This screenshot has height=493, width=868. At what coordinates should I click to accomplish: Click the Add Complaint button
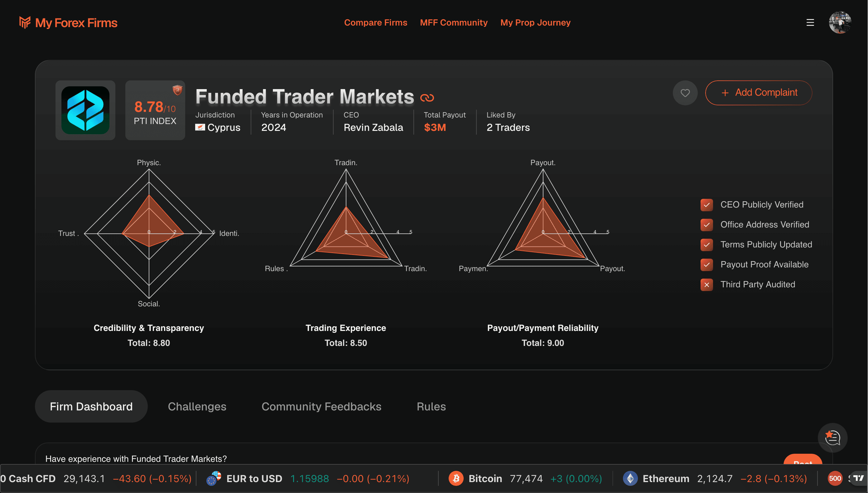[x=759, y=93]
